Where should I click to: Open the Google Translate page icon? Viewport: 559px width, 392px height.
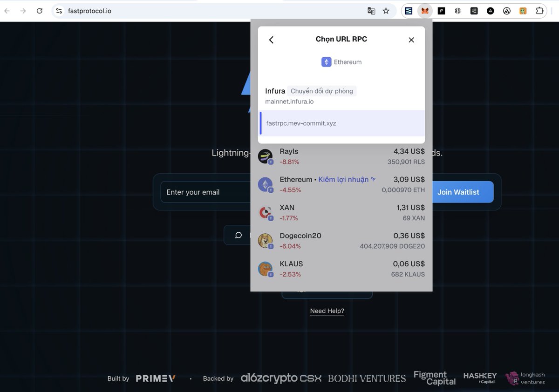coord(371,11)
